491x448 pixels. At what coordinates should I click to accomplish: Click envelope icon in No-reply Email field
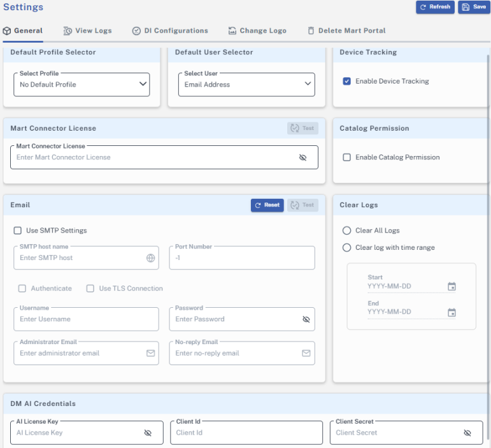[x=306, y=353]
